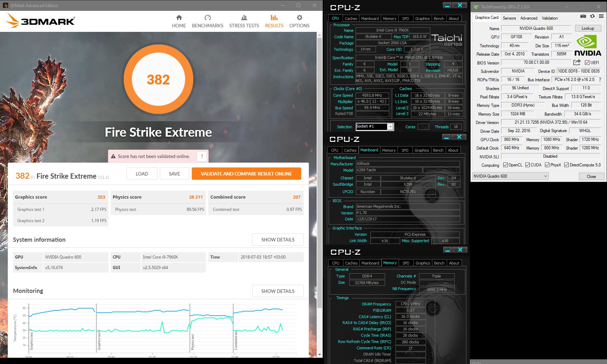Viewport: 607px width, 364px height.
Task: Click the DRAM Frequency value 1791.9 MHz
Action: point(410,304)
